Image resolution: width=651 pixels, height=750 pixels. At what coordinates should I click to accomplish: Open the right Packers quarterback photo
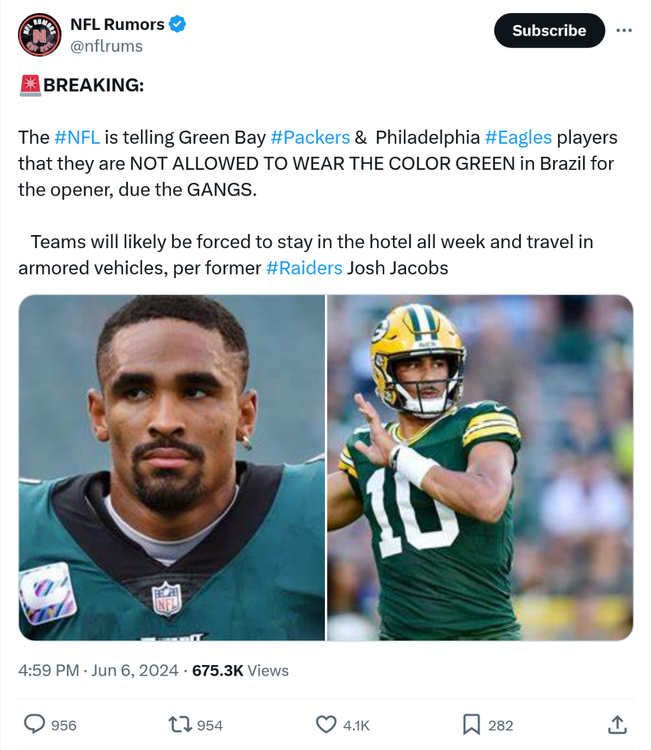point(480,467)
